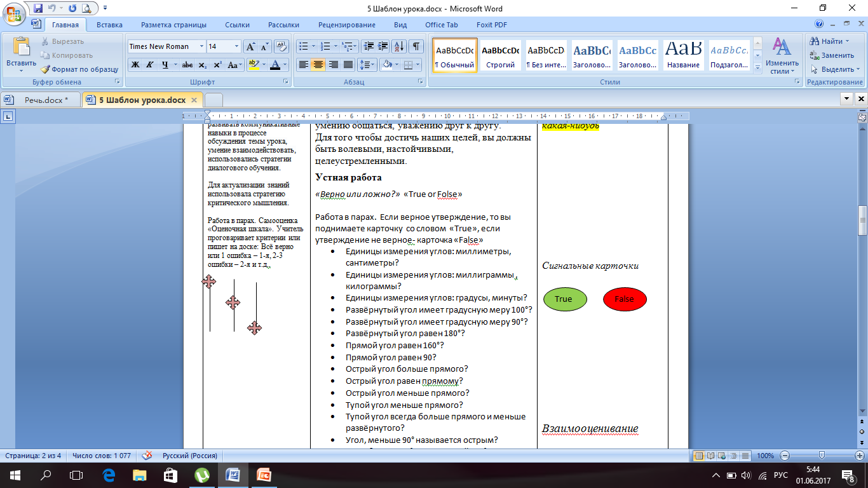The image size is (868, 488).
Task: Switch to the Вставка ribbon tab
Action: [109, 25]
